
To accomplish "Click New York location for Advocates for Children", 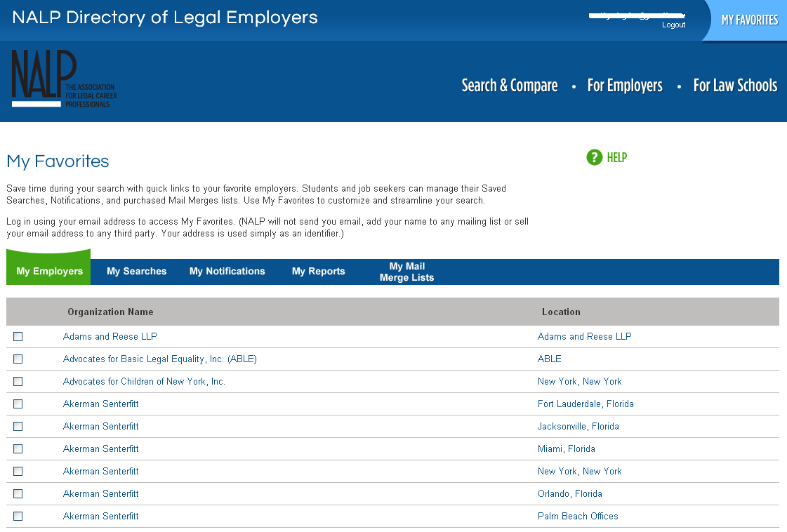I will point(580,381).
